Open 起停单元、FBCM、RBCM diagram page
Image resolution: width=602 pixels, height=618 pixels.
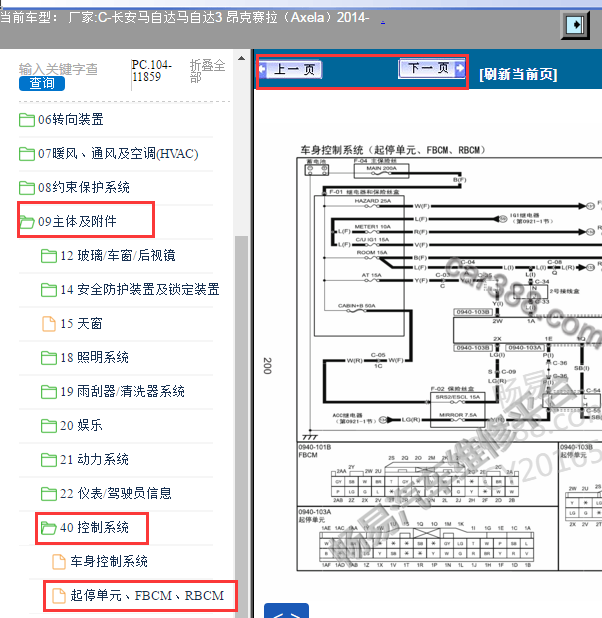pyautogui.click(x=147, y=596)
